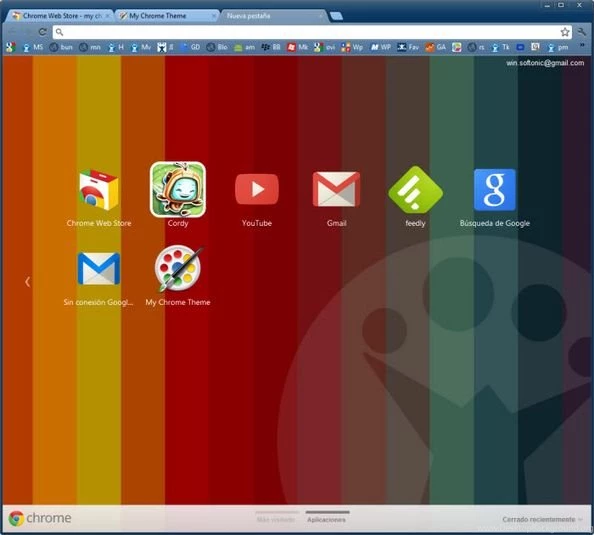Open the Tk bookmark
Image resolution: width=594 pixels, height=535 pixels.
tap(500, 47)
